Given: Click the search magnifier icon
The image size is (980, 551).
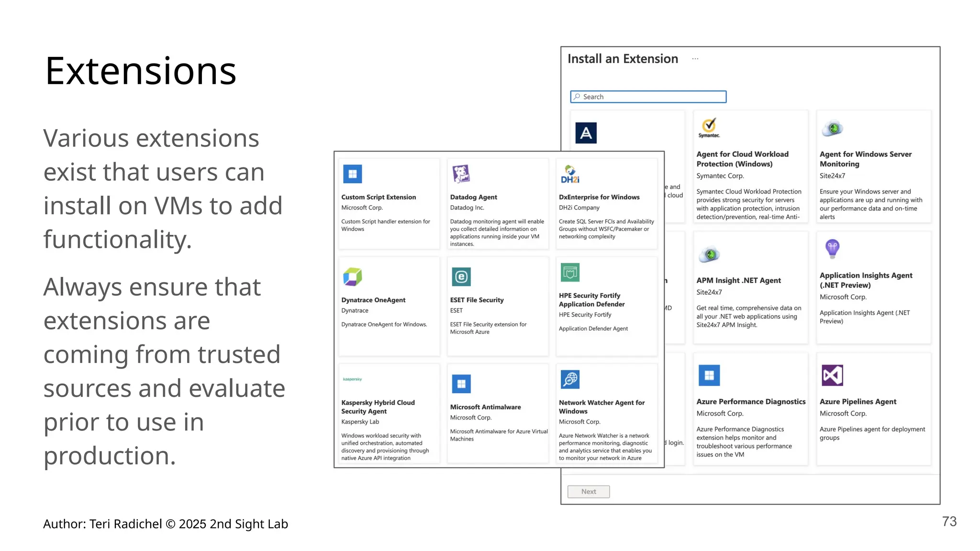Looking at the screenshot, I should click(x=577, y=97).
